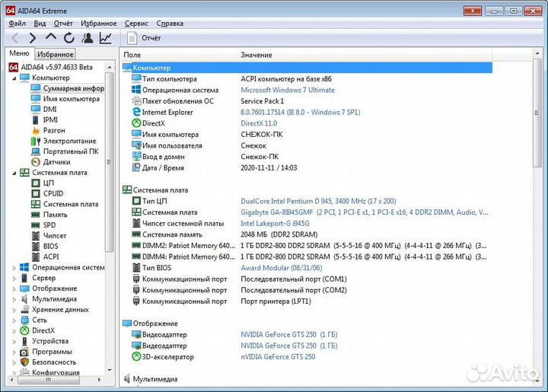Open the Отчёт menu
548x392 pixels.
pos(63,24)
